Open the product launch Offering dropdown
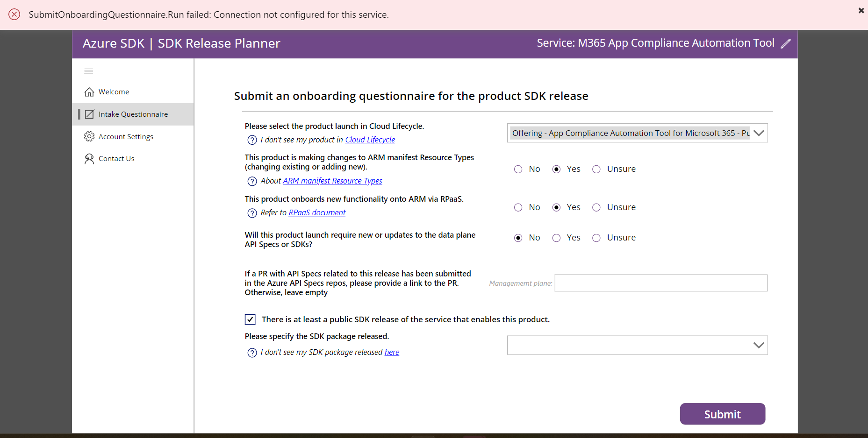This screenshot has width=868, height=438. tap(637, 133)
